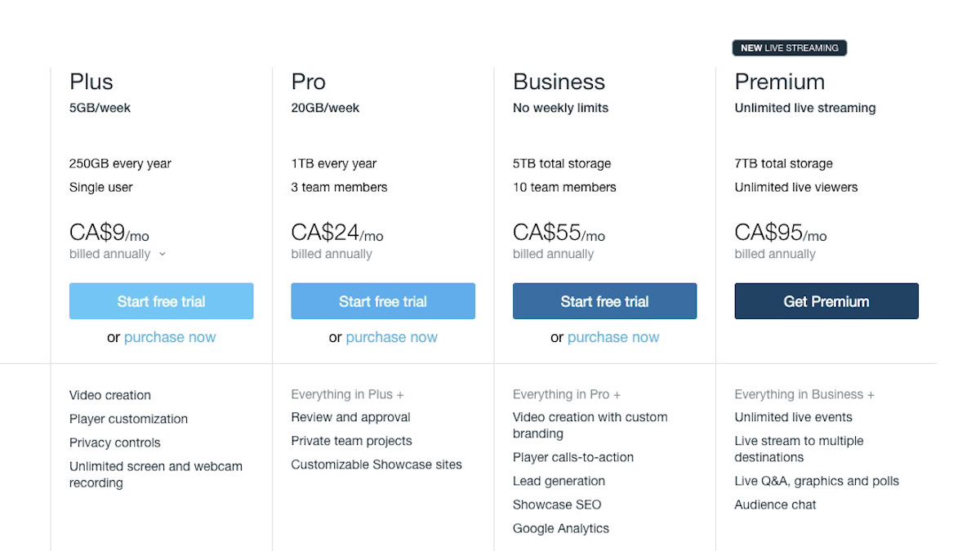The height and width of the screenshot is (551, 980).
Task: Start free trial for Plus plan
Action: [x=161, y=301]
